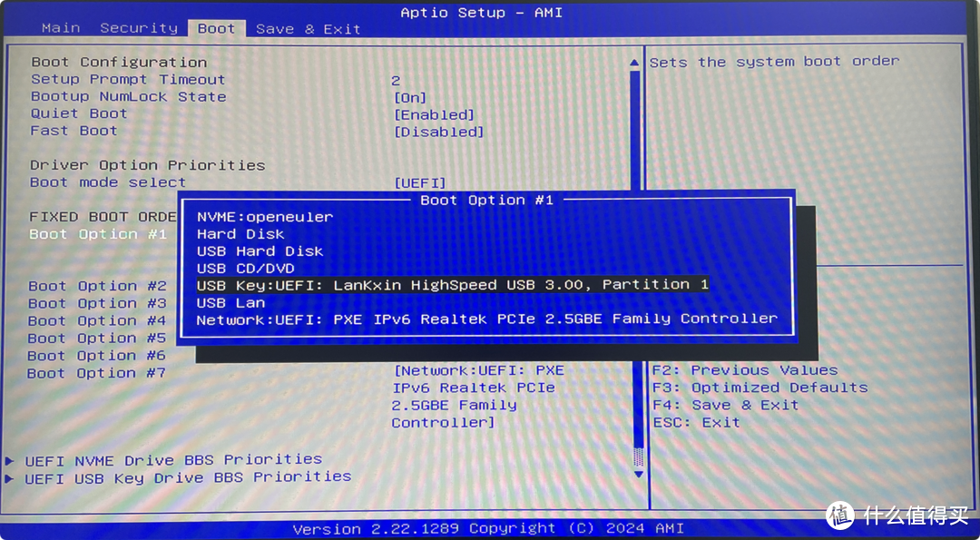This screenshot has height=540, width=980.
Task: Select the Setup Prompt Timeout setting
Action: pyautogui.click(x=128, y=80)
